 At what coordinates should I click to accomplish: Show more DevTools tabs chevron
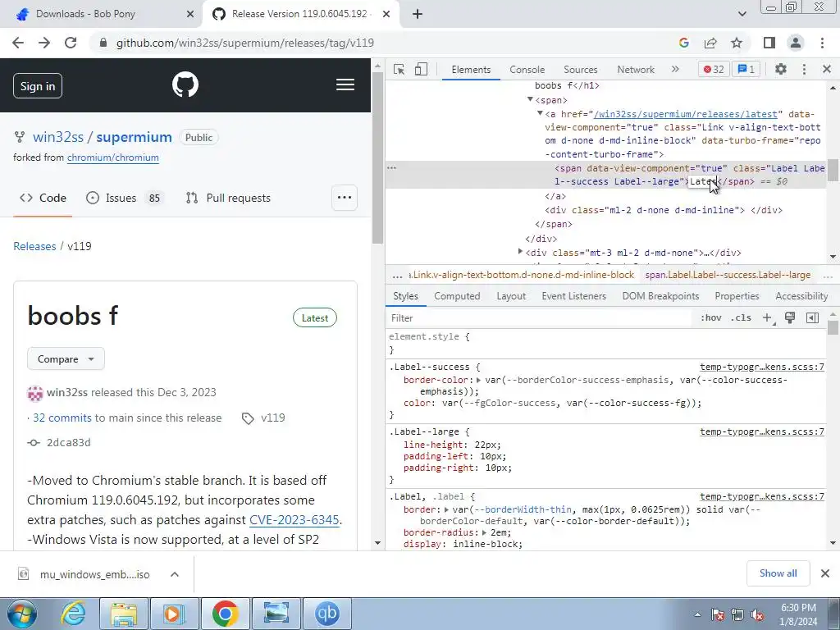pos(675,69)
